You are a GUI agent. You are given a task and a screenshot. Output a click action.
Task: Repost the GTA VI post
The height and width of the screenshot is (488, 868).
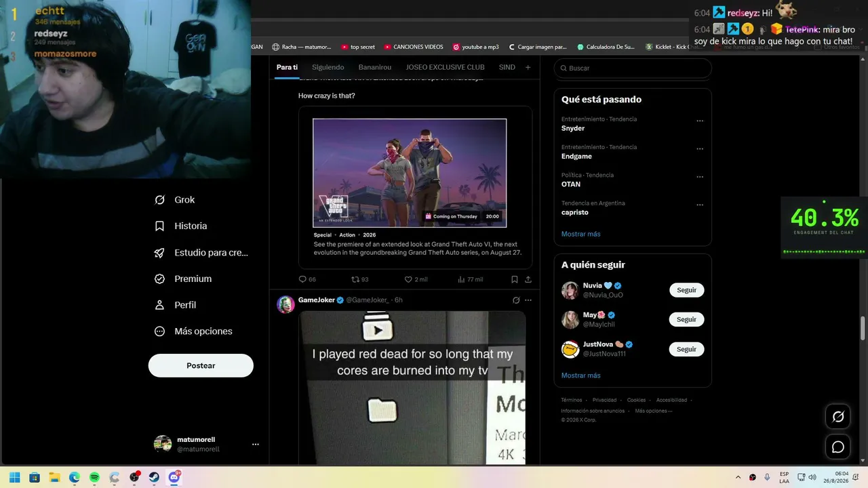(x=359, y=279)
